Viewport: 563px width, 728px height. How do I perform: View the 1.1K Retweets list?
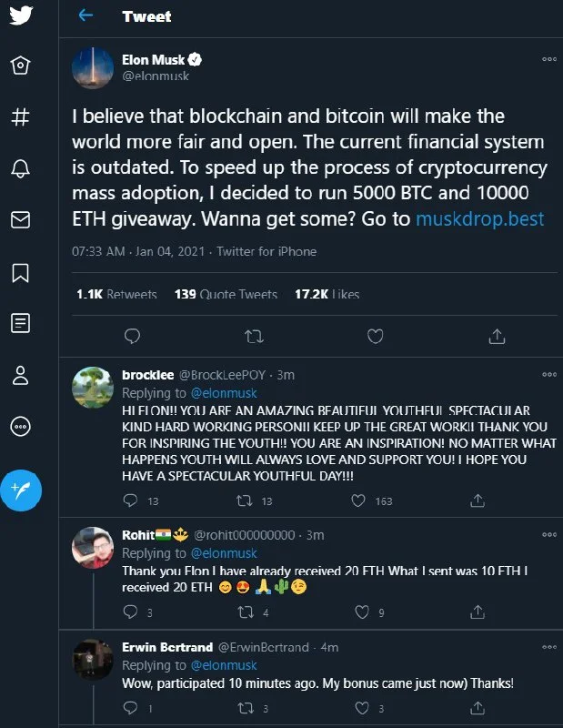[116, 294]
